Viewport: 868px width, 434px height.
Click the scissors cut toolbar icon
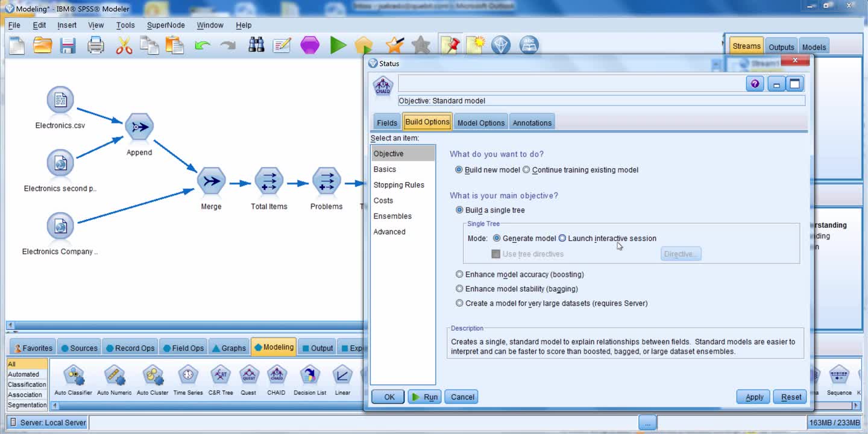[124, 45]
